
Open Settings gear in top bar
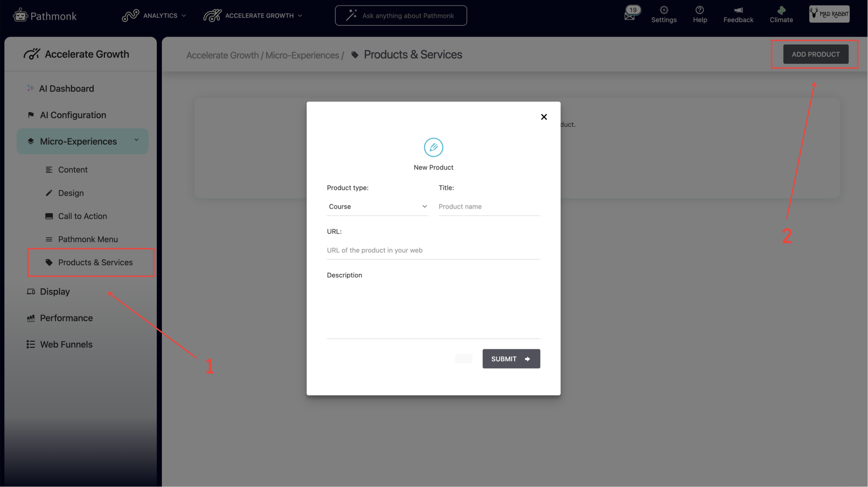[x=664, y=11]
